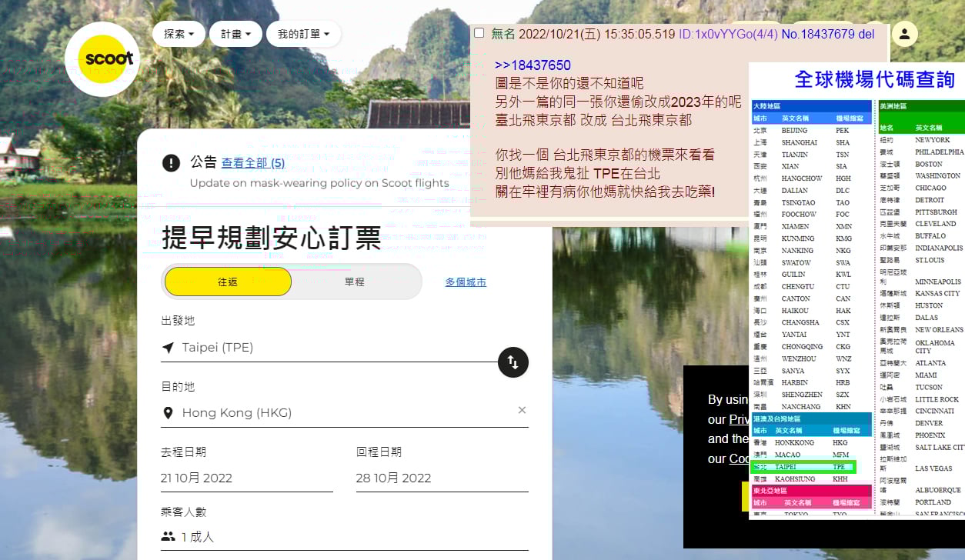Open the 回程日期 field 28 10月 2022
Image resolution: width=965 pixels, height=560 pixels.
(x=442, y=478)
